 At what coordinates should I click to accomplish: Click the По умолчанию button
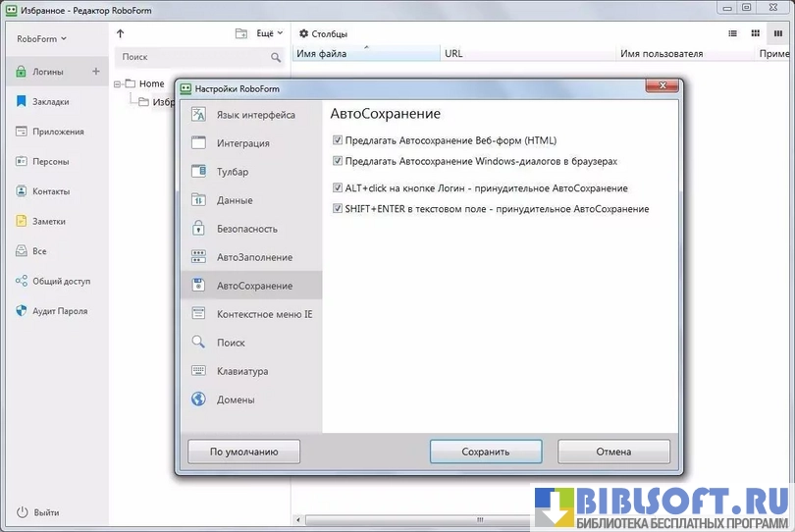tap(243, 452)
